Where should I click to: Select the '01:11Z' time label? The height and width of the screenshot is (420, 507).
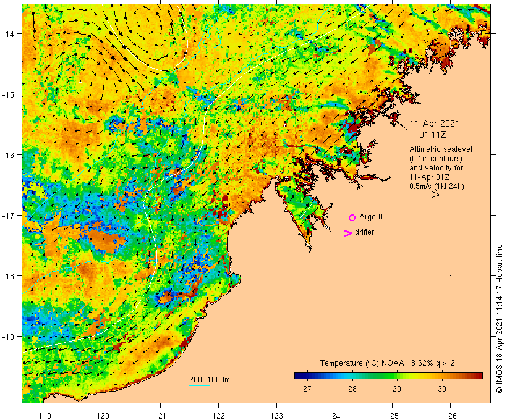[x=433, y=135]
